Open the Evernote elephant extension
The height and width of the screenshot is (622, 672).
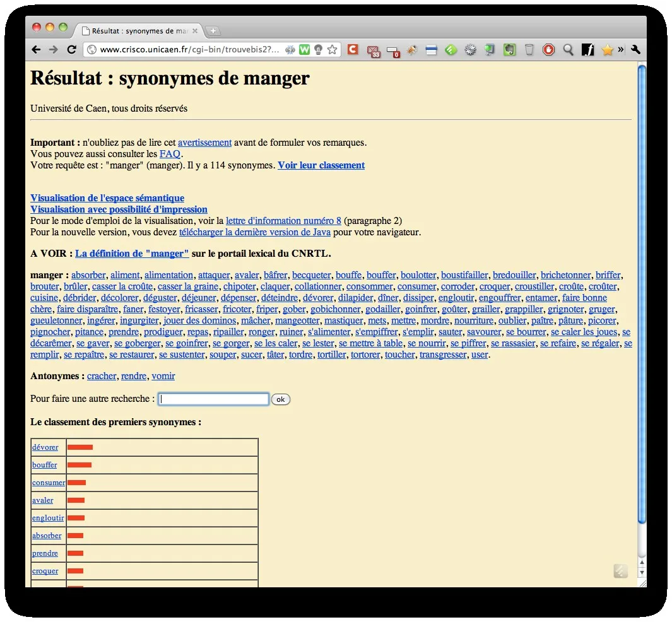pyautogui.click(x=509, y=50)
